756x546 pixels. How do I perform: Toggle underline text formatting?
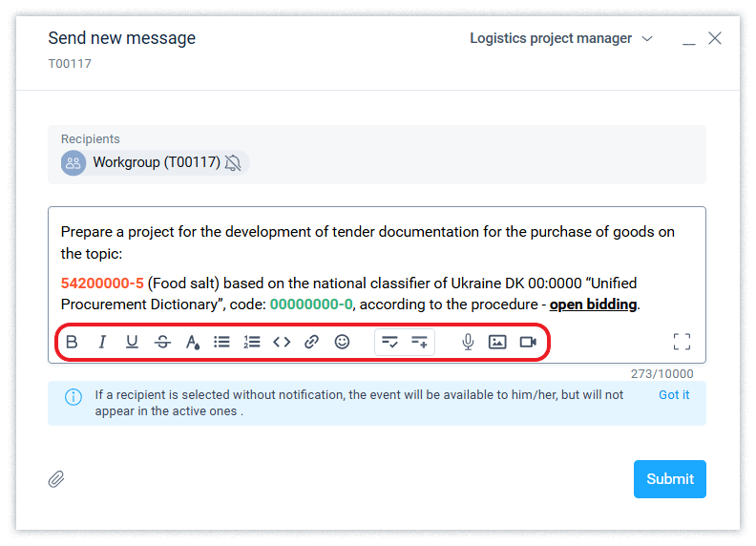132,342
